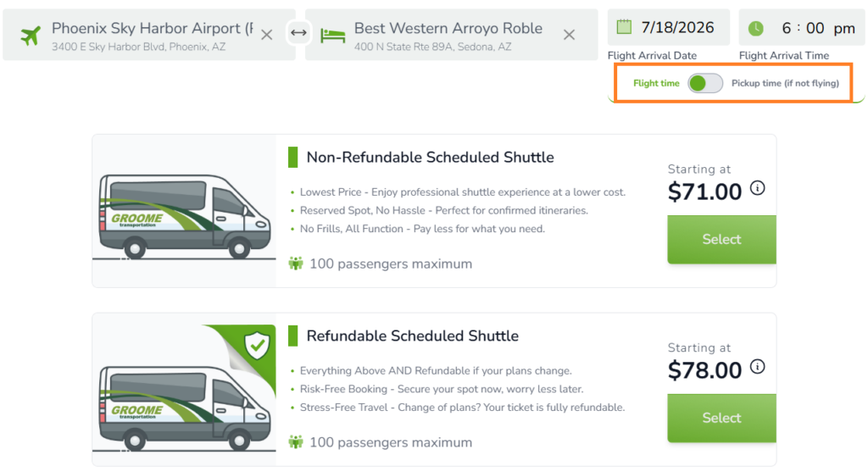Click the green airplane icon

(31, 36)
